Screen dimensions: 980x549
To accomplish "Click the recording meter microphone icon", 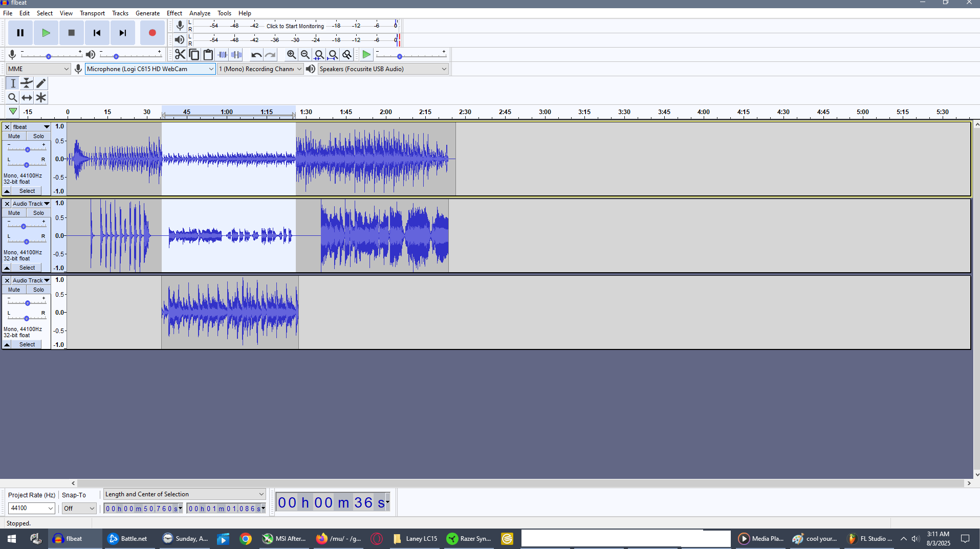I will 180,26.
